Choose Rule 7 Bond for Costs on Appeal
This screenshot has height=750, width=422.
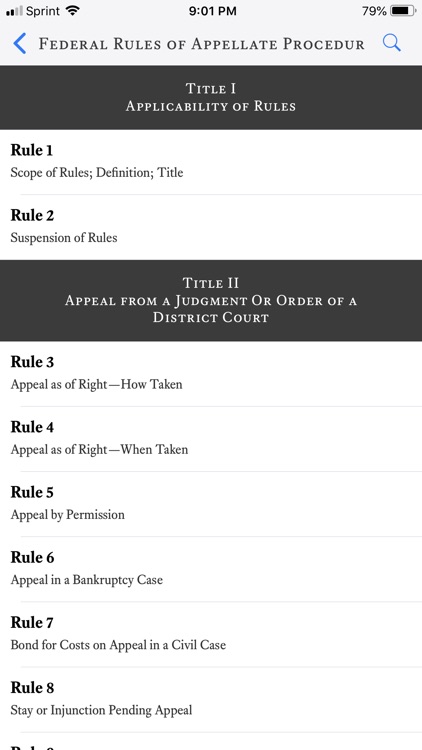pyautogui.click(x=211, y=634)
